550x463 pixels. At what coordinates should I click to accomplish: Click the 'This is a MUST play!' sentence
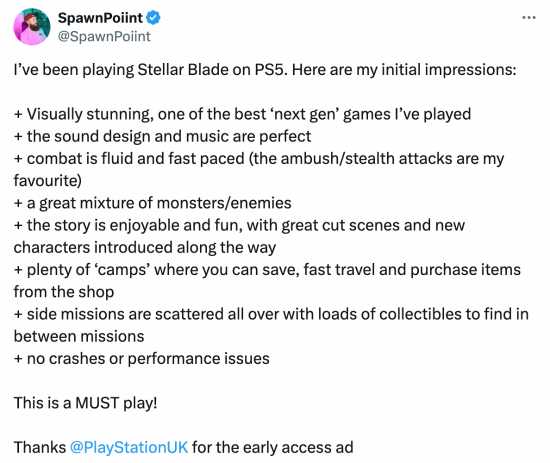point(86,403)
